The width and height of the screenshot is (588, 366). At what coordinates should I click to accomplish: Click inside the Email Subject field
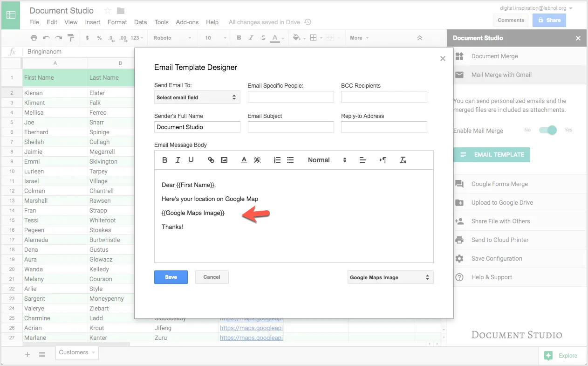(x=290, y=127)
